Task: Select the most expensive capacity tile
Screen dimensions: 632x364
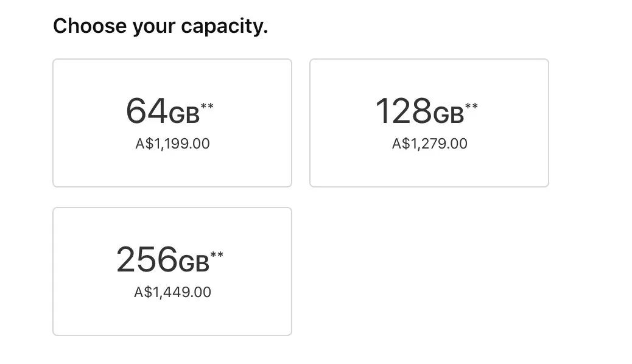Action: point(172,271)
